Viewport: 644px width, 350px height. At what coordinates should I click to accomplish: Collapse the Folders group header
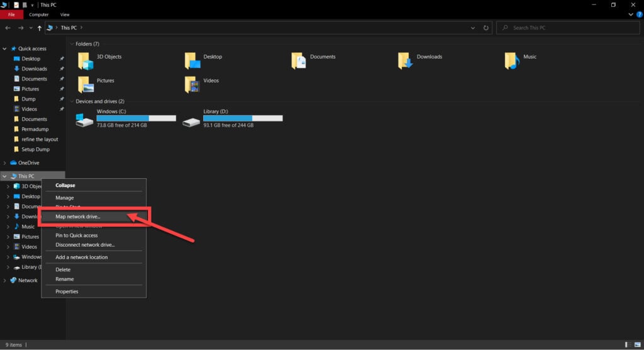[72, 44]
